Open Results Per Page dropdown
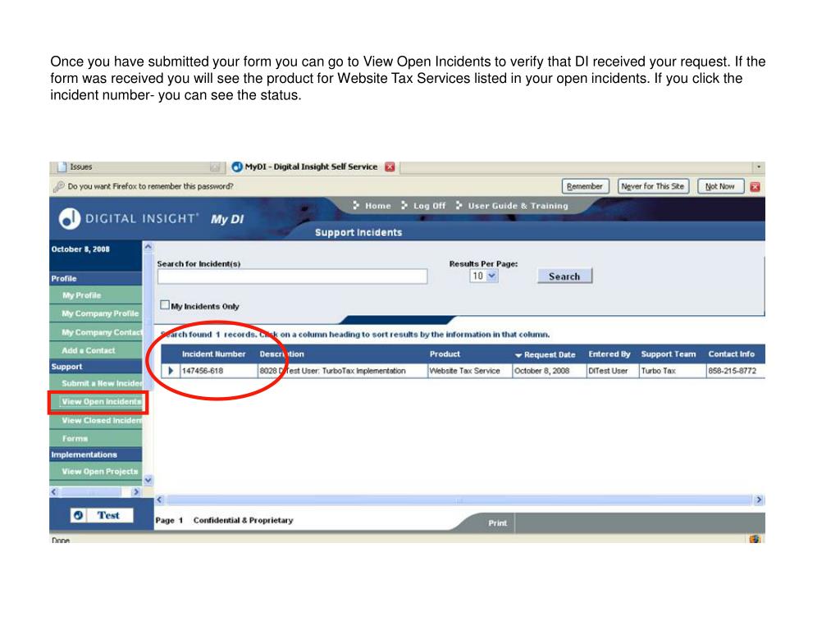The height and width of the screenshot is (630, 840). pos(484,276)
